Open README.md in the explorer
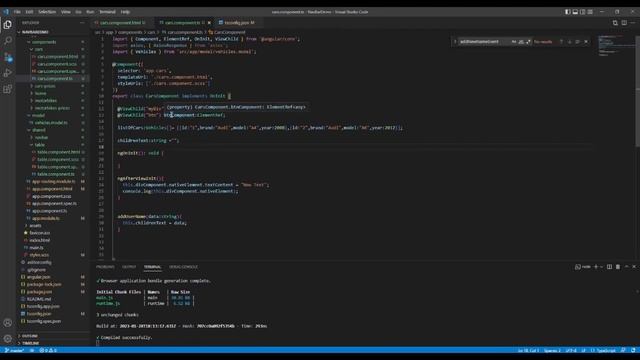 pyautogui.click(x=39, y=299)
